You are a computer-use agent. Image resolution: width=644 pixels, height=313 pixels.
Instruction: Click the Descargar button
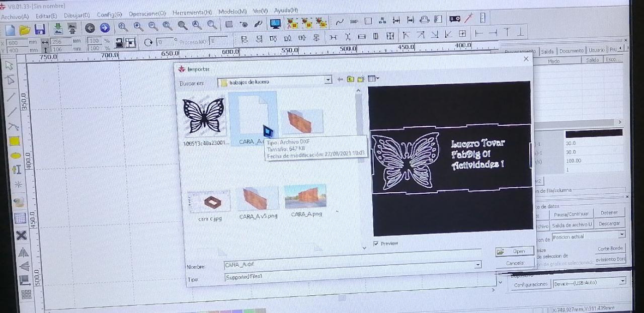coord(609,224)
